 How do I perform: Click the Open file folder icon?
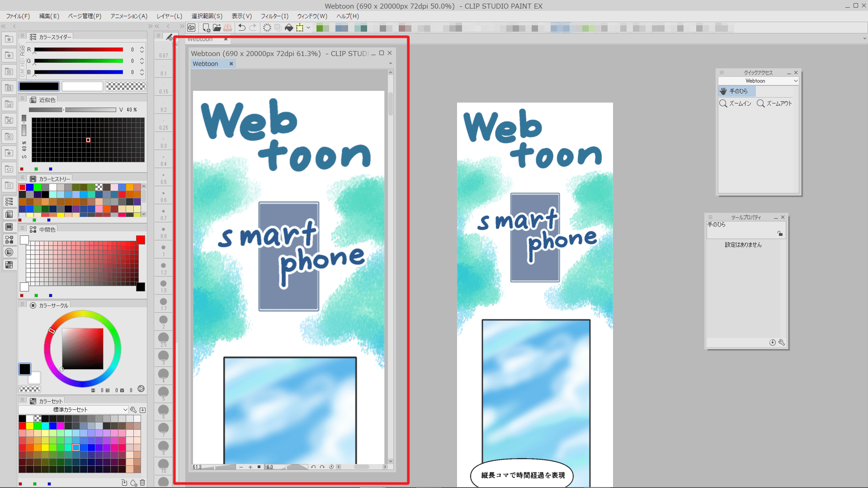pos(217,28)
